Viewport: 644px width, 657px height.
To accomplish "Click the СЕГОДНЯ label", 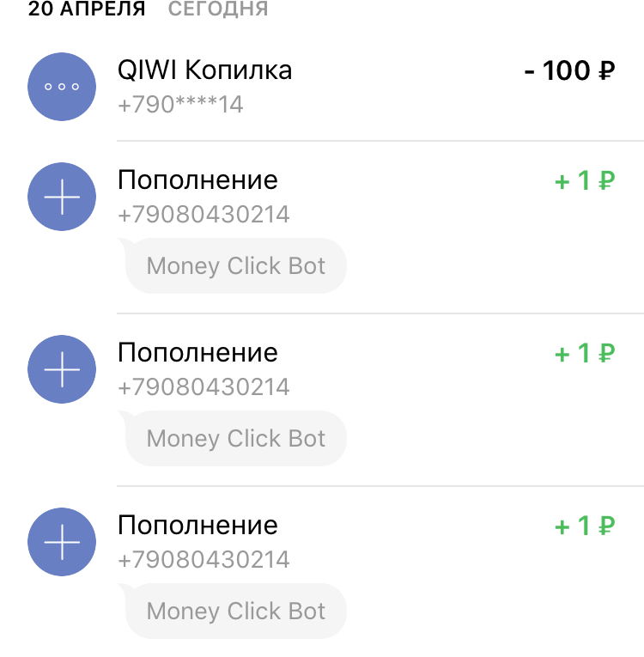I will tap(218, 9).
